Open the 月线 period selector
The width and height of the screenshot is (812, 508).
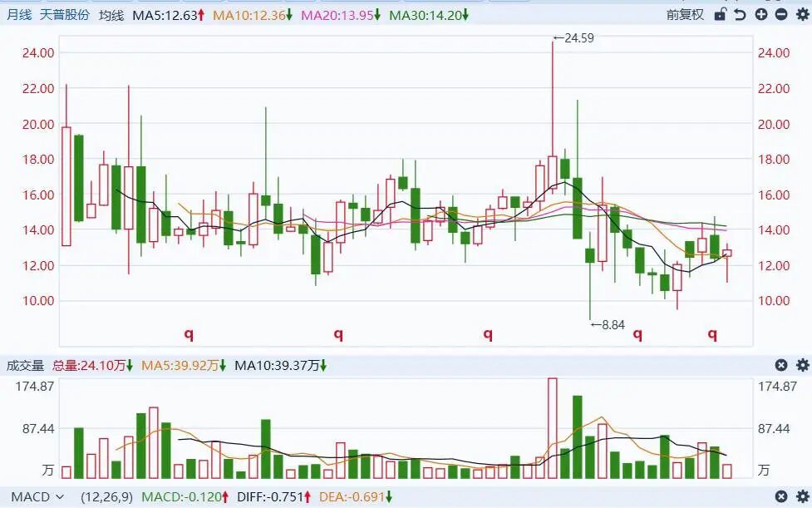coord(18,15)
